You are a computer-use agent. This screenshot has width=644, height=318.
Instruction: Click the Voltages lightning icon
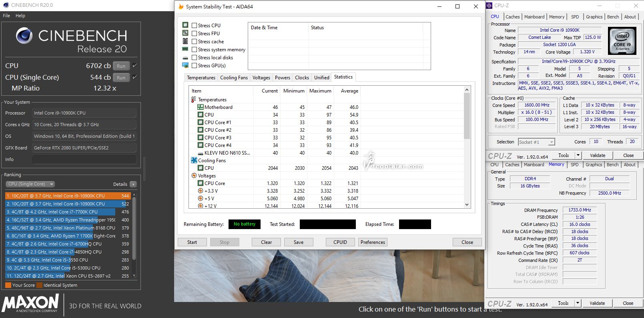194,175
